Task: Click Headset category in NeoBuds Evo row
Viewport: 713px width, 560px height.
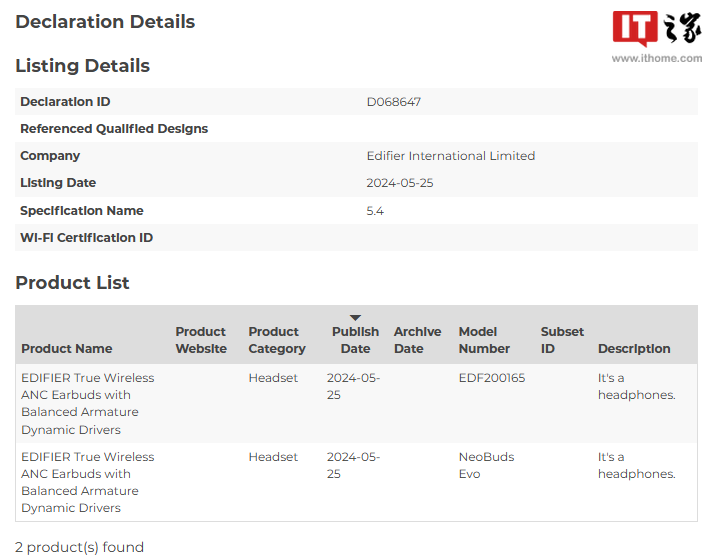Action: point(273,457)
